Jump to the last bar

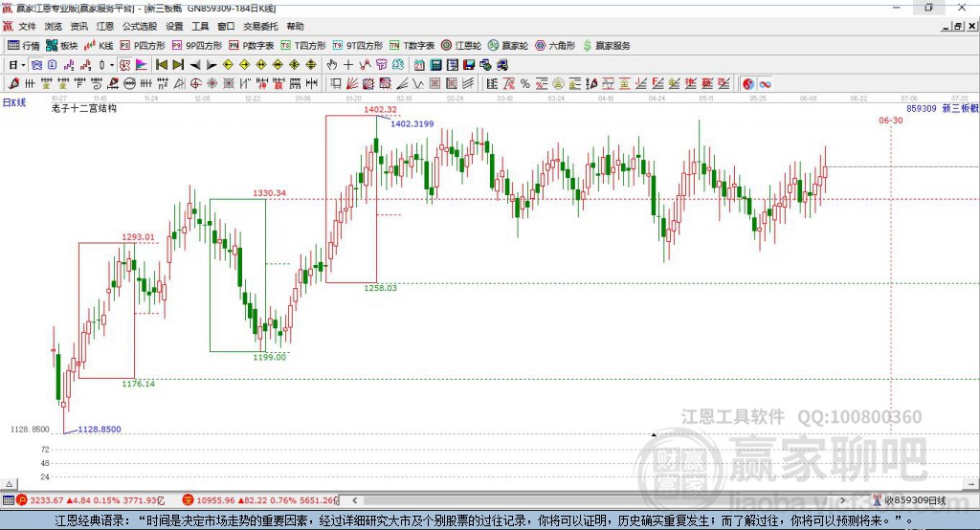tap(178, 65)
